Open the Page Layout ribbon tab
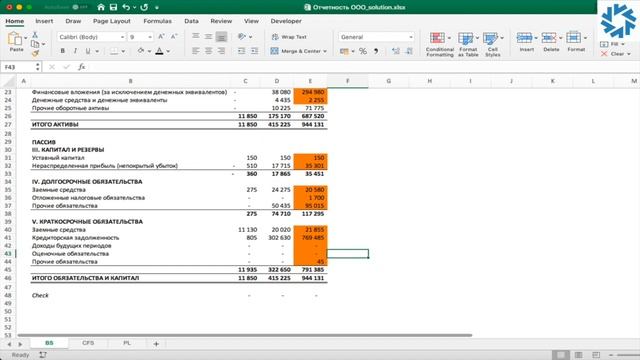Viewport: 640px width, 360px height. click(x=111, y=21)
